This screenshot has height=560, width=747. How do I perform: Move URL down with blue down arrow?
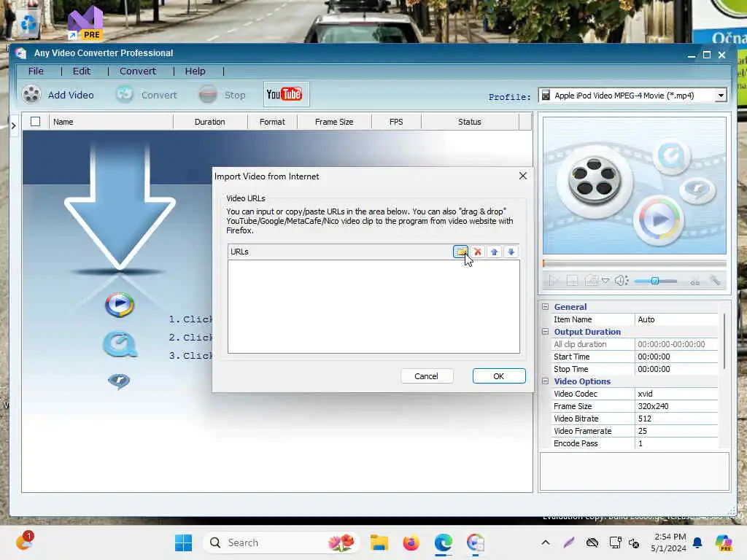pyautogui.click(x=511, y=252)
